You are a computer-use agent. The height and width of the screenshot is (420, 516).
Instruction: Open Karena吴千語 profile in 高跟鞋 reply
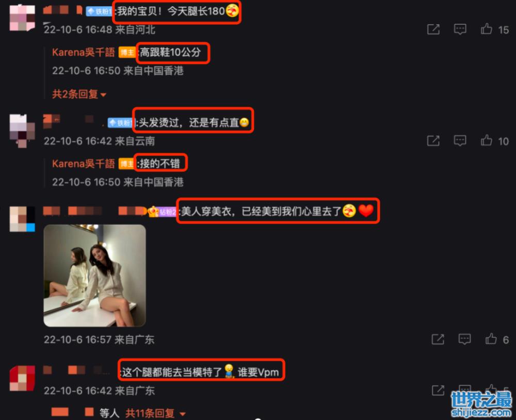click(x=83, y=52)
